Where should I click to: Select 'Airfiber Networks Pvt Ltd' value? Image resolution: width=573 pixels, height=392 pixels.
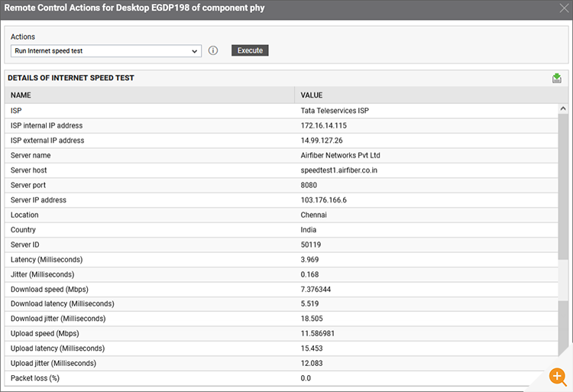click(340, 155)
